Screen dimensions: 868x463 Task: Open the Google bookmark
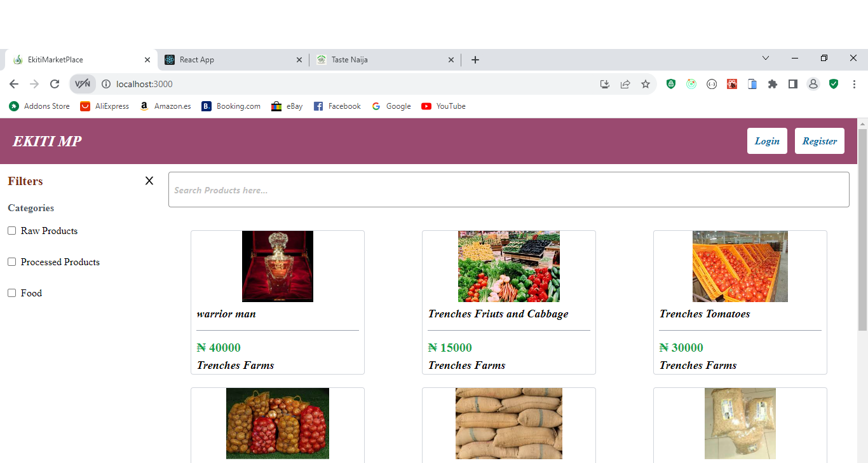[391, 106]
